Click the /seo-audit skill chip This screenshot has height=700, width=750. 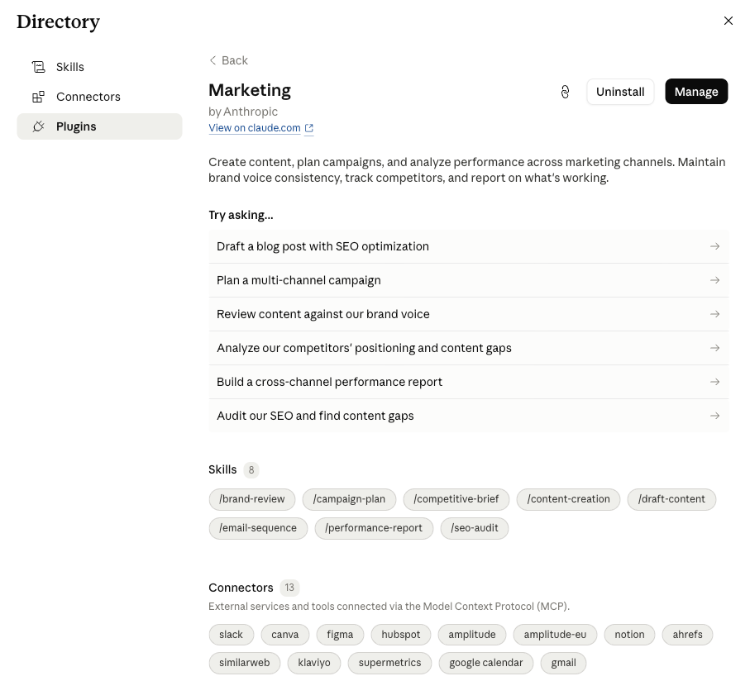pyautogui.click(x=475, y=528)
